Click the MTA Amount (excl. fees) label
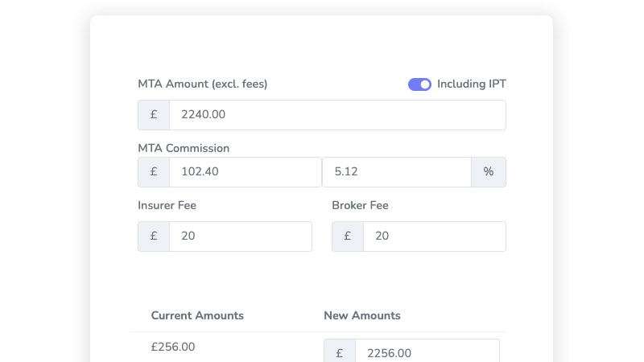This screenshot has height=362, width=644. click(x=203, y=84)
